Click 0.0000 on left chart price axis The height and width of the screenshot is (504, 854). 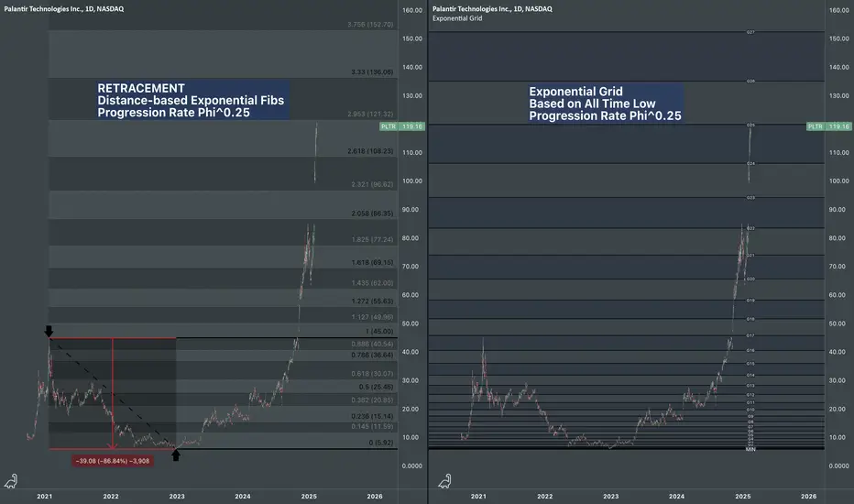click(x=412, y=466)
